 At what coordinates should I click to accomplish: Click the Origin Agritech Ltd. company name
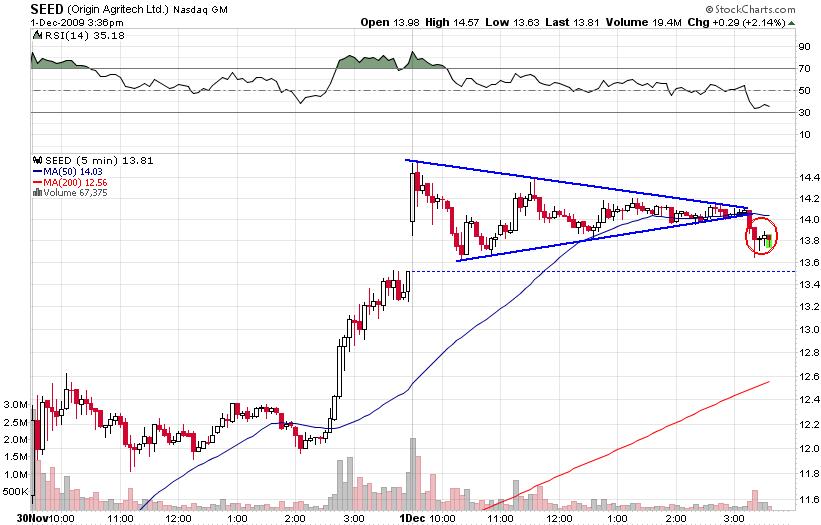coord(118,9)
